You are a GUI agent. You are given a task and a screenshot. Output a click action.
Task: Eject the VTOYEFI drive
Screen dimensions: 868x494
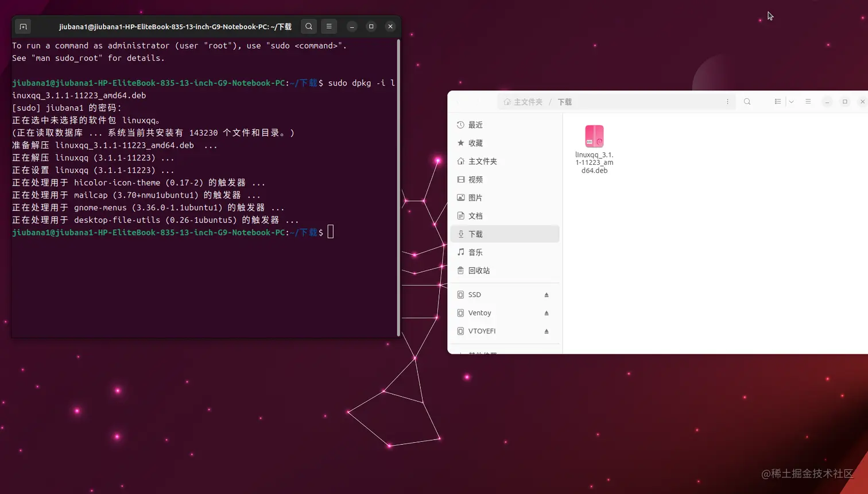(x=547, y=331)
